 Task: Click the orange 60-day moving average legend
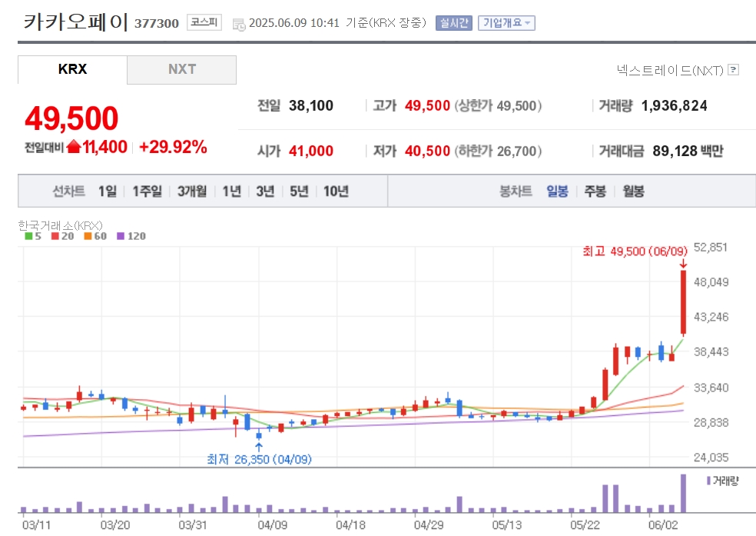coord(95,236)
